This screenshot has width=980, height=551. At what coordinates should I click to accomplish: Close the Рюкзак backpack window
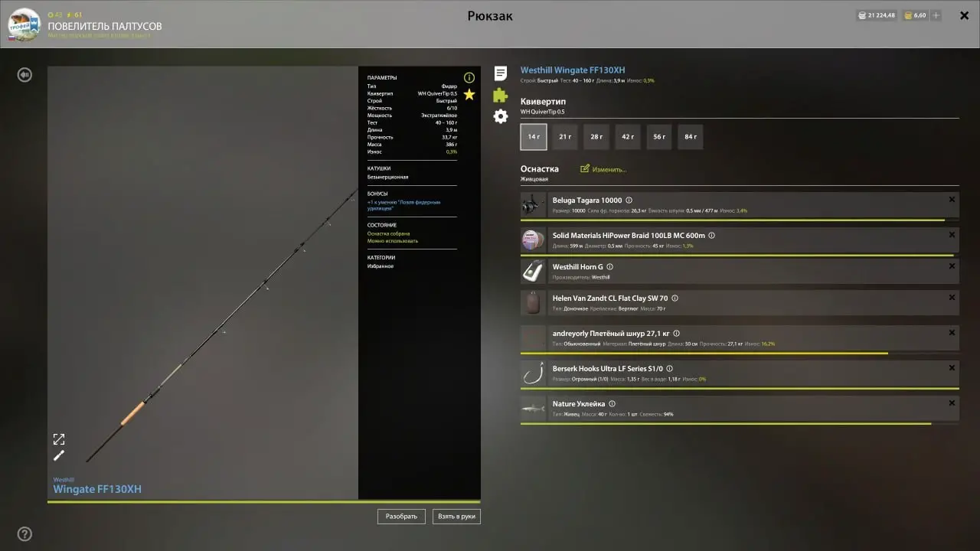(964, 15)
